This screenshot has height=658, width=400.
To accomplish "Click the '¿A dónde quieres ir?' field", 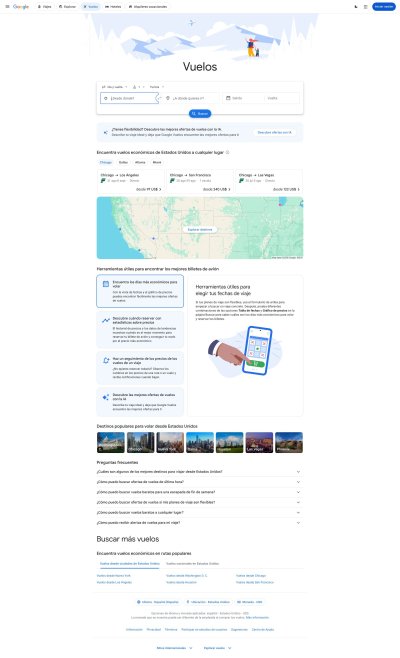I will tap(191, 98).
